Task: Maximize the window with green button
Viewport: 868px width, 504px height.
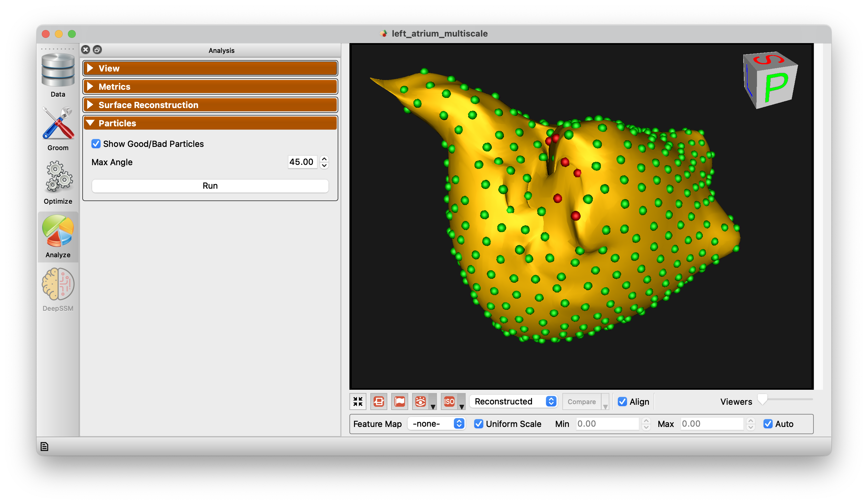Action: click(x=72, y=34)
